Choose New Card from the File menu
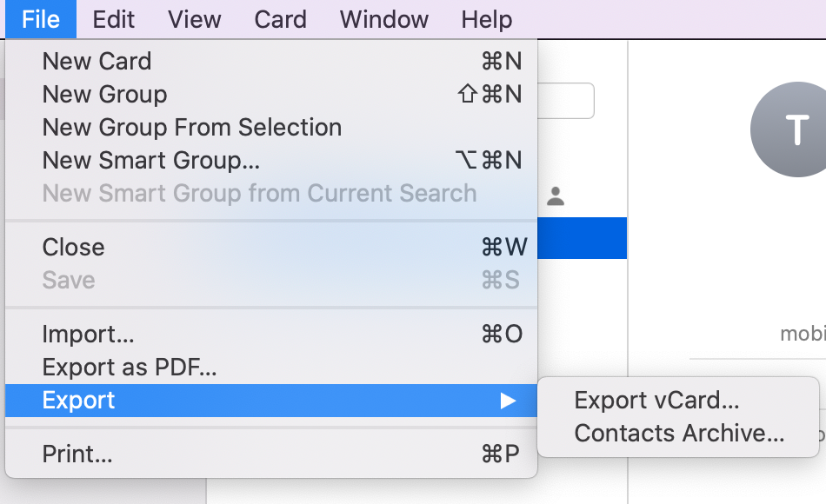 tap(271, 61)
